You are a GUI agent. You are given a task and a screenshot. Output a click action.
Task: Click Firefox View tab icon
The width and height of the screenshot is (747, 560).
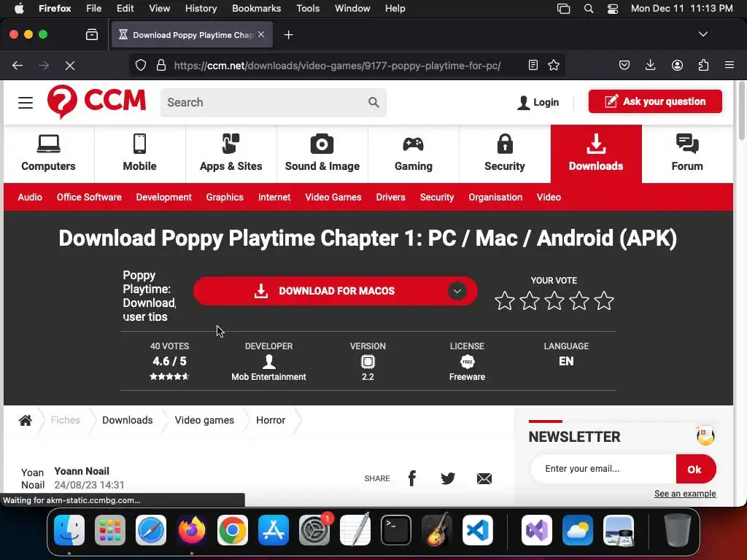point(92,34)
